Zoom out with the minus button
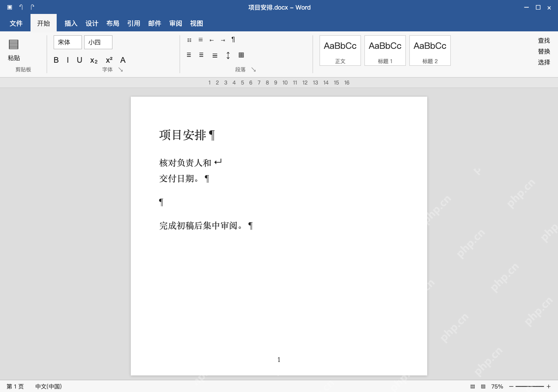This screenshot has height=392, width=558. coord(511,386)
